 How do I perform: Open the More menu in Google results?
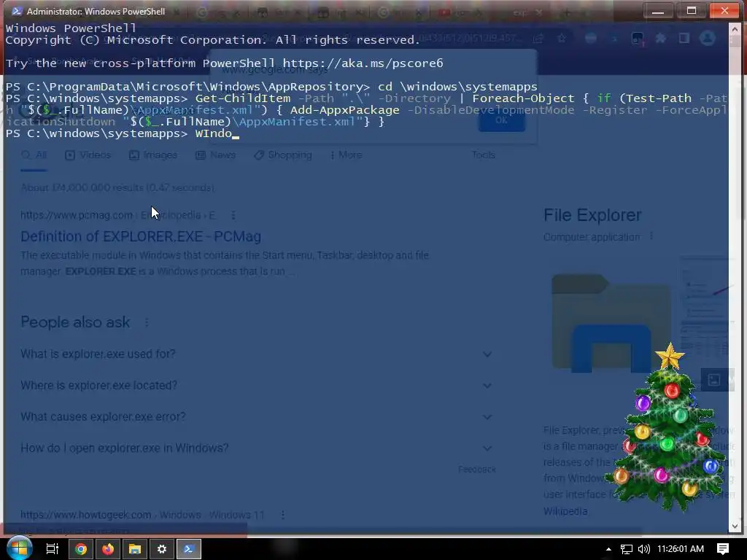tap(347, 155)
